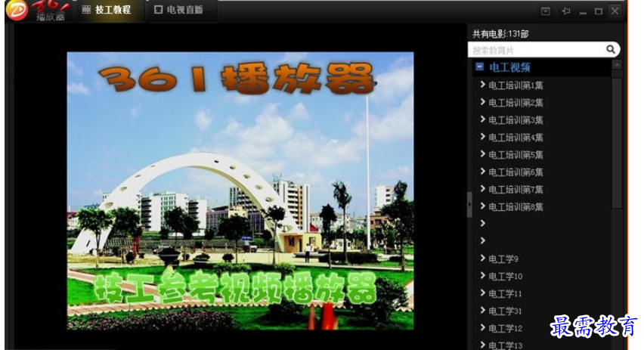Open the 电工学12 video
This screenshot has height=350, width=644.
(x=505, y=328)
